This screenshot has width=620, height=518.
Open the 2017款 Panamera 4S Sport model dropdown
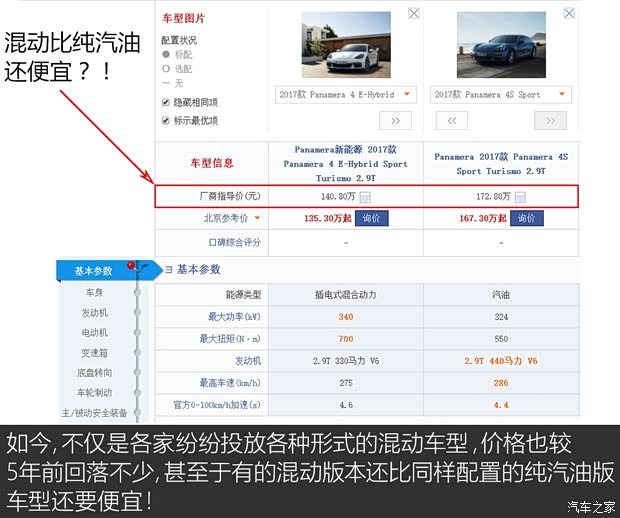501,95
